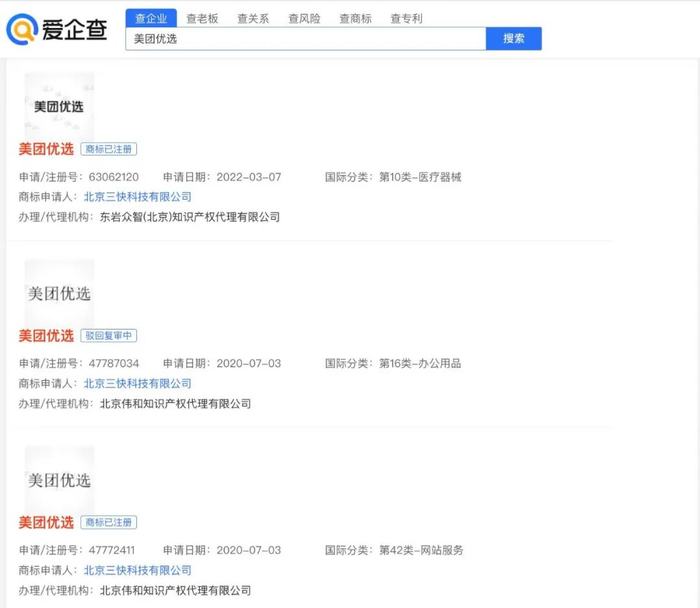Click the search box containing 美团优选

(305, 39)
